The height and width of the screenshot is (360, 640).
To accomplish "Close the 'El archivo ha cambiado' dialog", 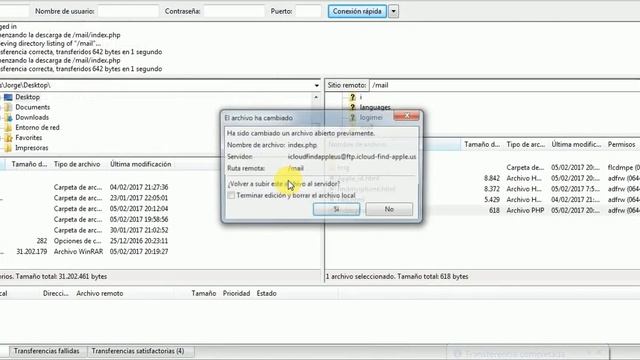I will point(407,116).
